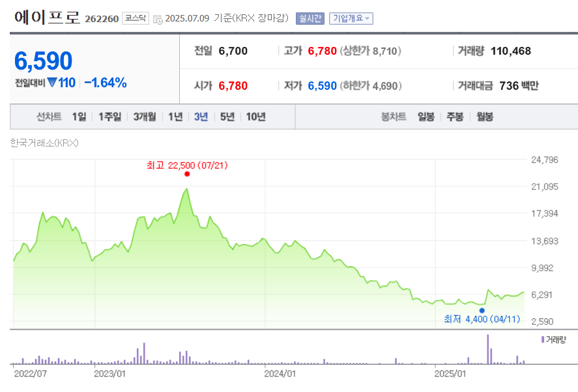The width and height of the screenshot is (578, 392).
Task: Click the 거래량 value 110,468
Action: [510, 51]
